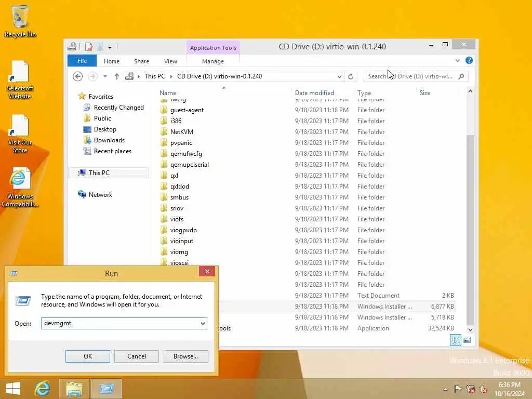Open the Home ribbon tab
Viewport: 532px width, 399px height.
tap(112, 61)
